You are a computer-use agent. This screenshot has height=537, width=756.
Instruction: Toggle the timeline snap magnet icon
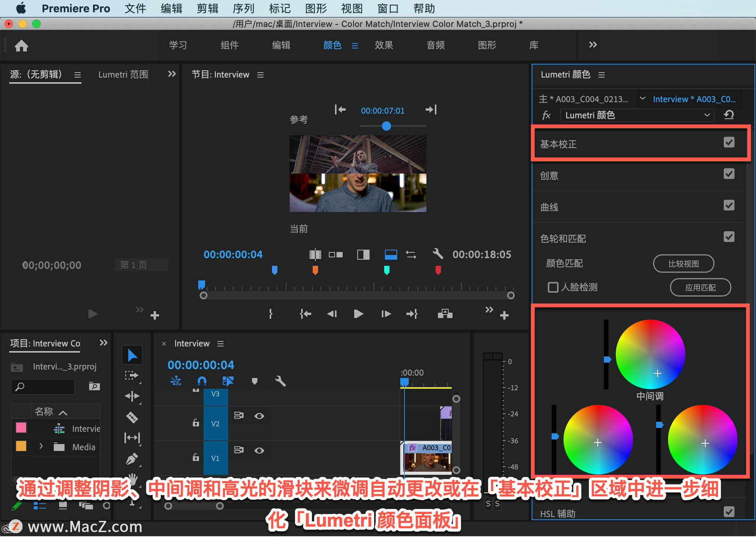tap(202, 381)
